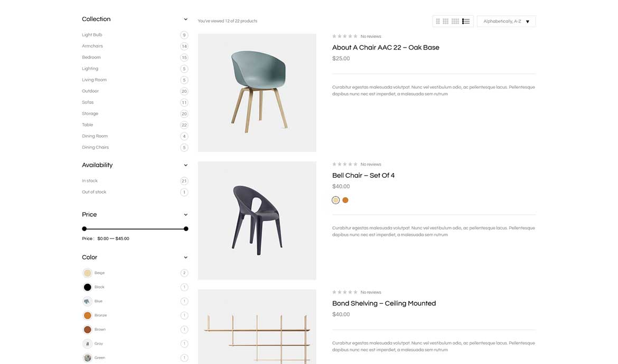Filter by Out of stock availability
Image resolution: width=618 pixels, height=364 pixels.
click(94, 192)
